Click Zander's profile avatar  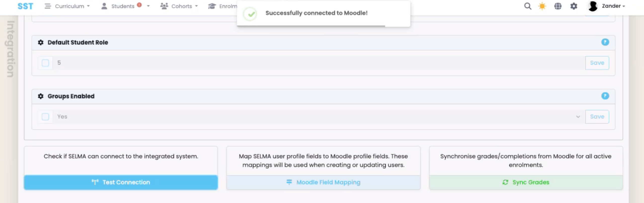593,6
